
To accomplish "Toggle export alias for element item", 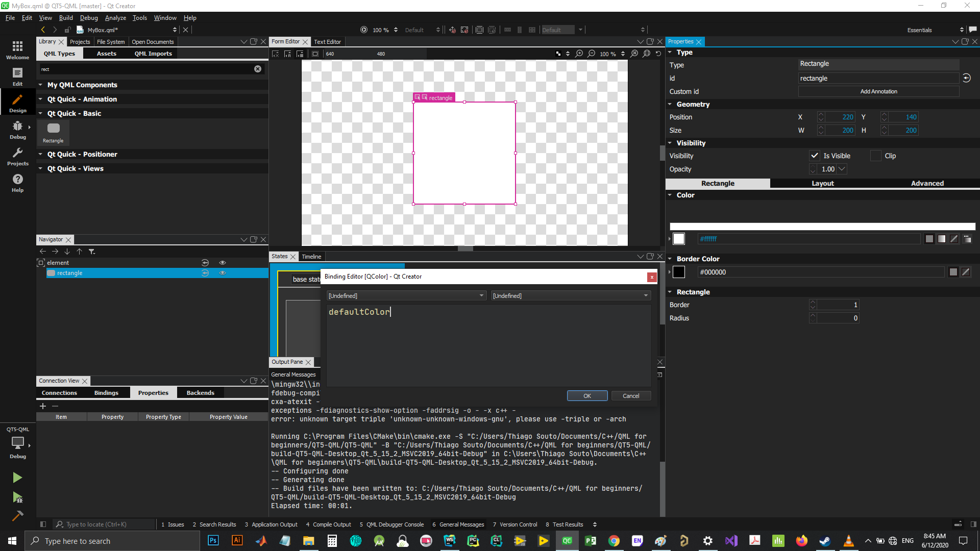I will pos(205,263).
